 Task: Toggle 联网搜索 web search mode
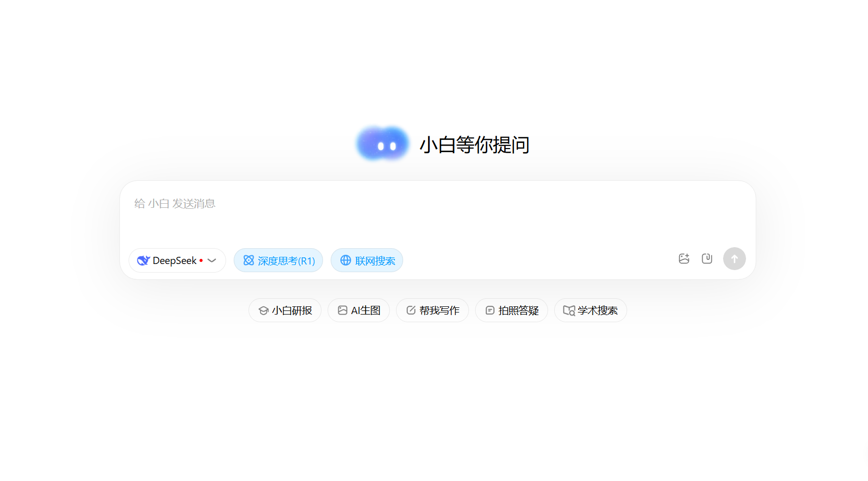coord(366,260)
